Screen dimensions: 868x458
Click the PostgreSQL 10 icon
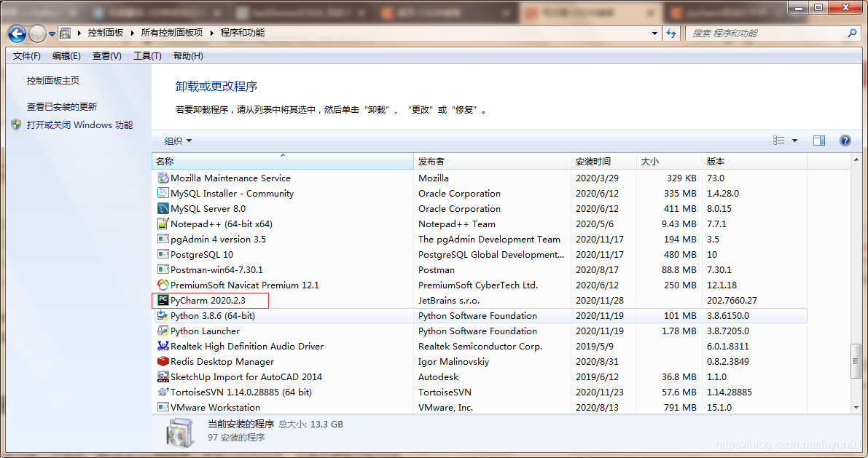pos(163,254)
